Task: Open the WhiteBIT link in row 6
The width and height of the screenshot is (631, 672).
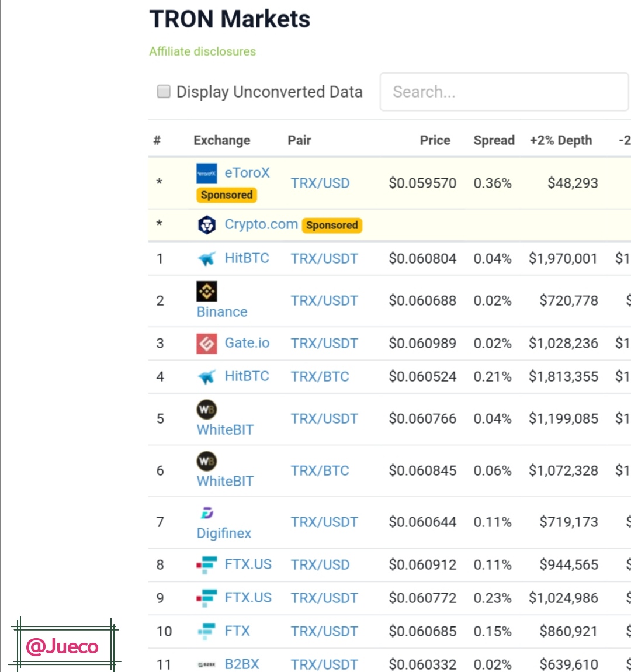Action: click(x=225, y=482)
